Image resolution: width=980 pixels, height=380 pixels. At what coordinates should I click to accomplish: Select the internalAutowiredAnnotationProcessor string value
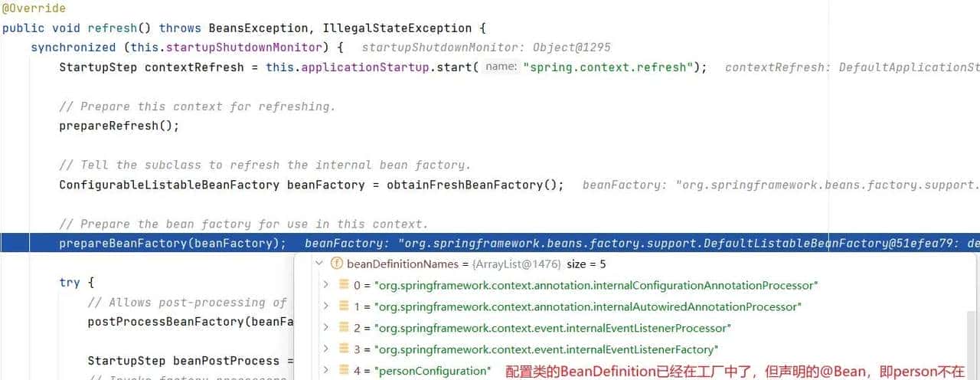pos(588,306)
